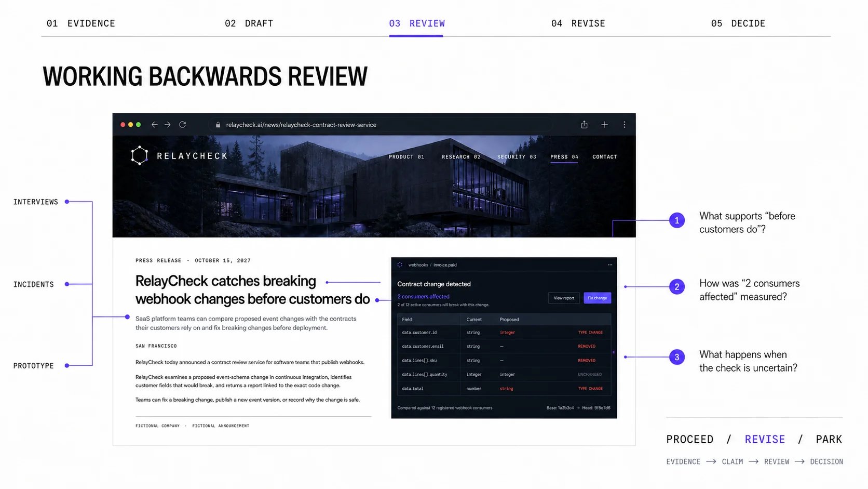This screenshot has width=868, height=489.
Task: Open the browser three-dot menu
Action: pyautogui.click(x=625, y=125)
